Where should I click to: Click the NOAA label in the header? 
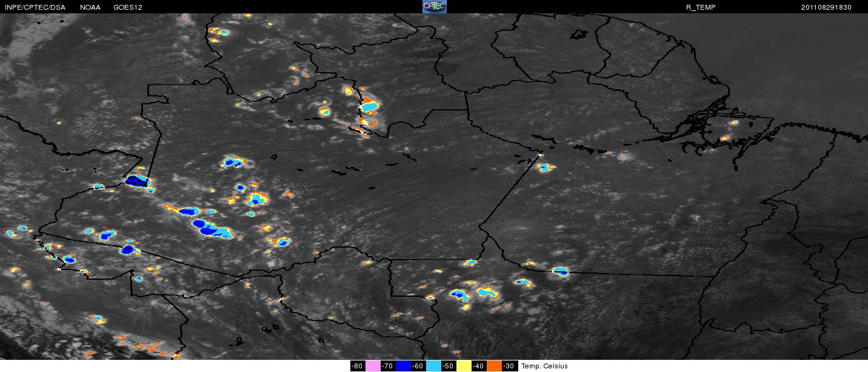coord(90,7)
